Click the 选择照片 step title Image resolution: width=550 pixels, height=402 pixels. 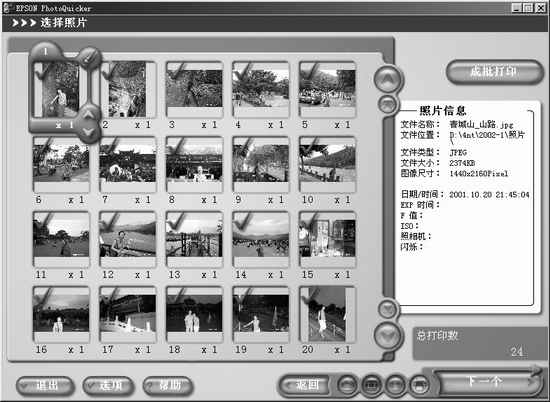[63, 23]
